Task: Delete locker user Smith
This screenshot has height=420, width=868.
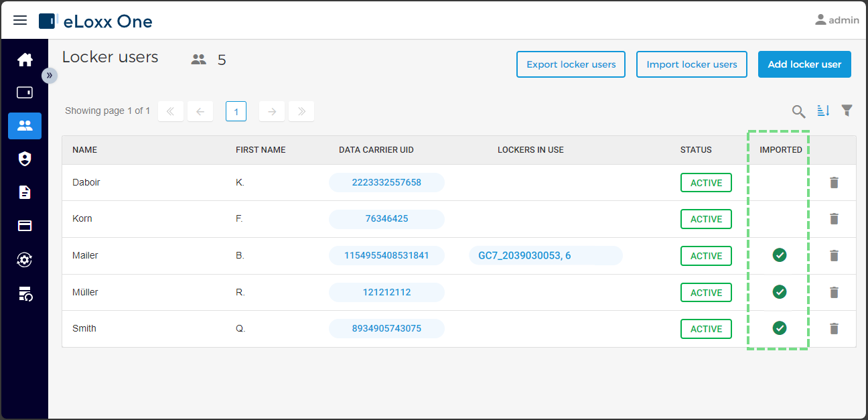Action: click(834, 328)
